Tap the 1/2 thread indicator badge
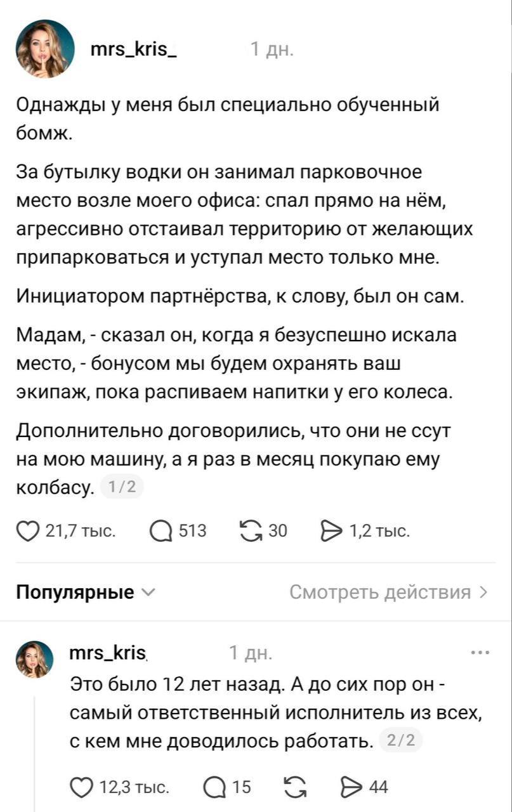The width and height of the screenshot is (512, 812). tap(122, 487)
